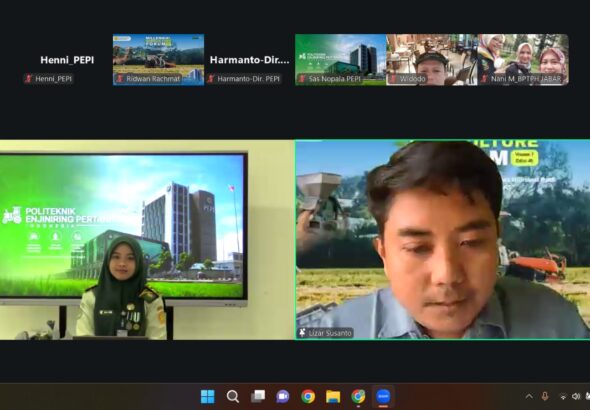Click the speaker volume tray icon

point(576,396)
